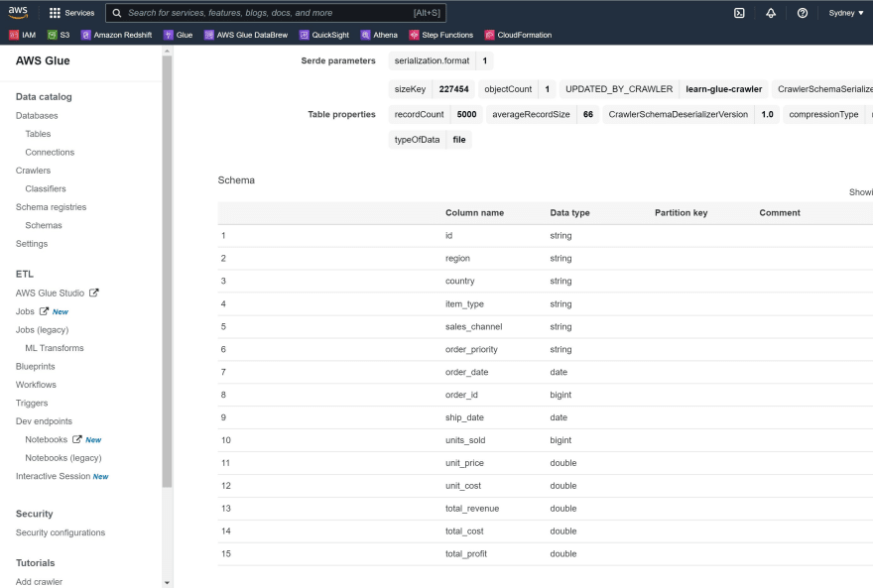Click the recordCount value 5000
The width and height of the screenshot is (873, 588).
pyautogui.click(x=466, y=115)
